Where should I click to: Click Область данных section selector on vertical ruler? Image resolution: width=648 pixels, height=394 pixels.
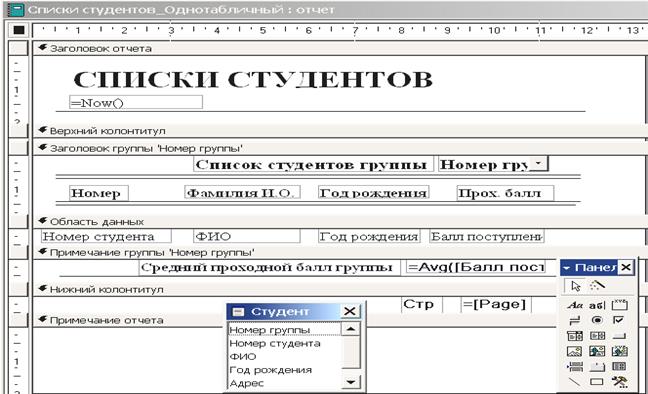pos(18,222)
